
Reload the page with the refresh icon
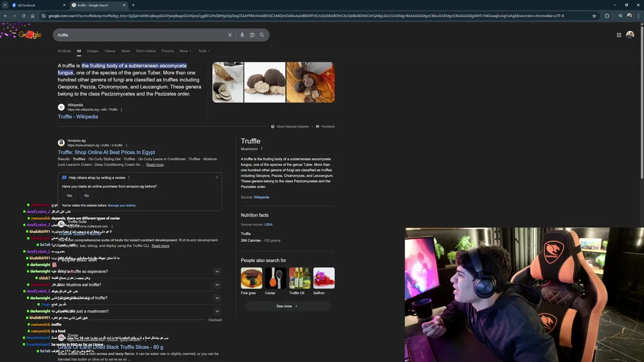pyautogui.click(x=23, y=16)
